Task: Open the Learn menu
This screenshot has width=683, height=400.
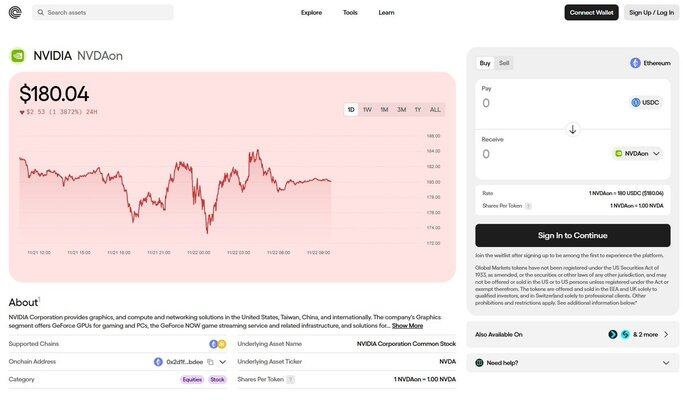Action: 386,13
